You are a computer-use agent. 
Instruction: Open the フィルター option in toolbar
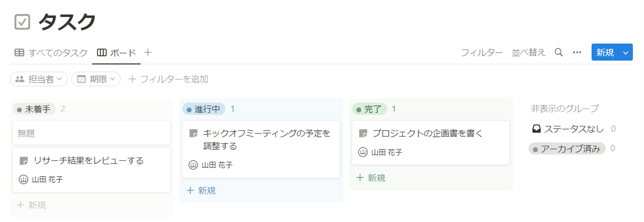pos(482,53)
